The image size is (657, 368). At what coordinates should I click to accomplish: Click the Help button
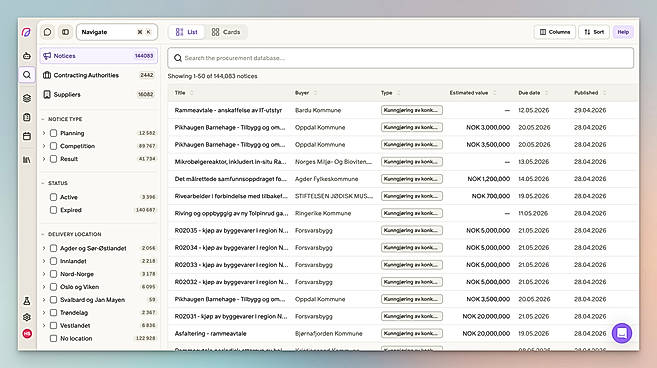pyautogui.click(x=623, y=32)
